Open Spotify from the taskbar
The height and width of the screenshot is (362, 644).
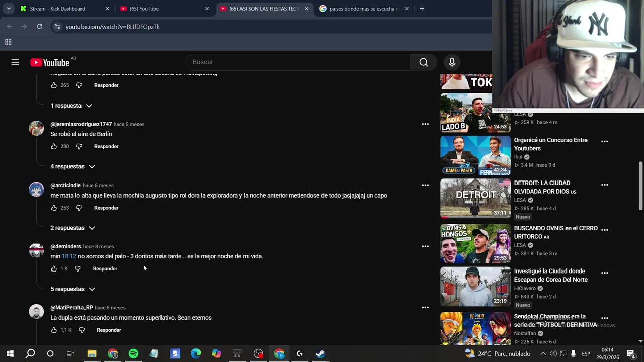pyautogui.click(x=133, y=354)
